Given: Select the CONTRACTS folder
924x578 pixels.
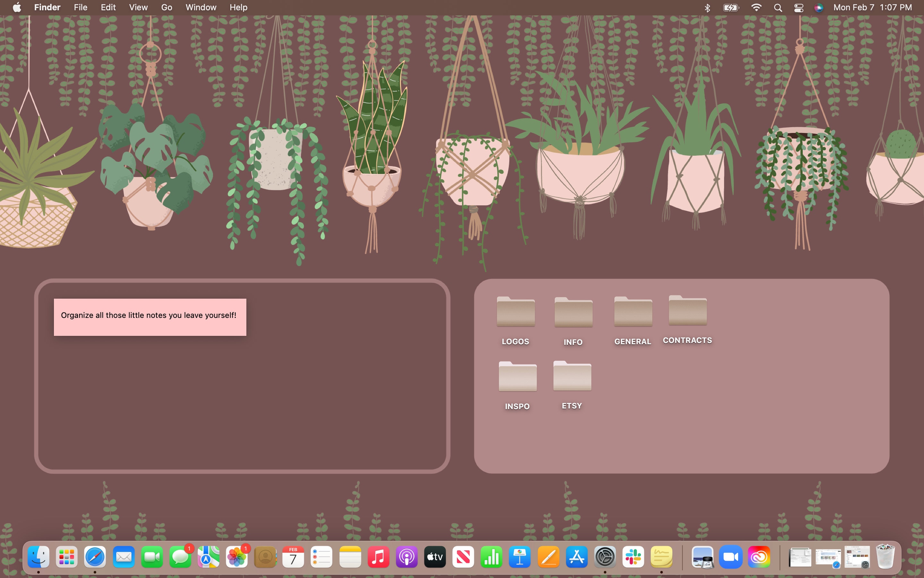Looking at the screenshot, I should coord(687,320).
